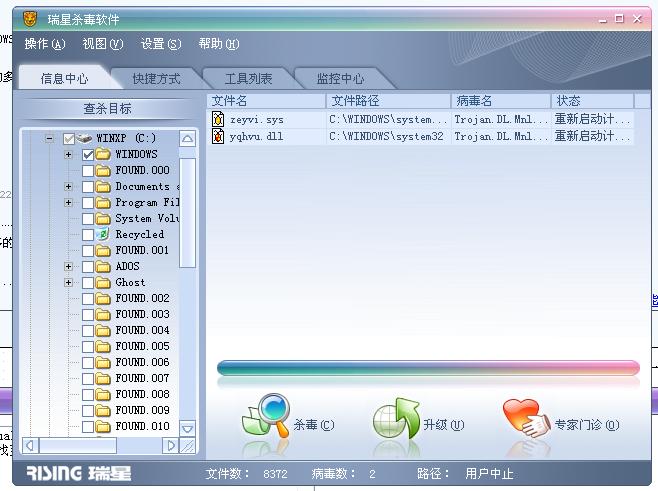The width and height of the screenshot is (658, 491).
Task: Click the heart icon for 专家门诊
Action: click(x=527, y=419)
